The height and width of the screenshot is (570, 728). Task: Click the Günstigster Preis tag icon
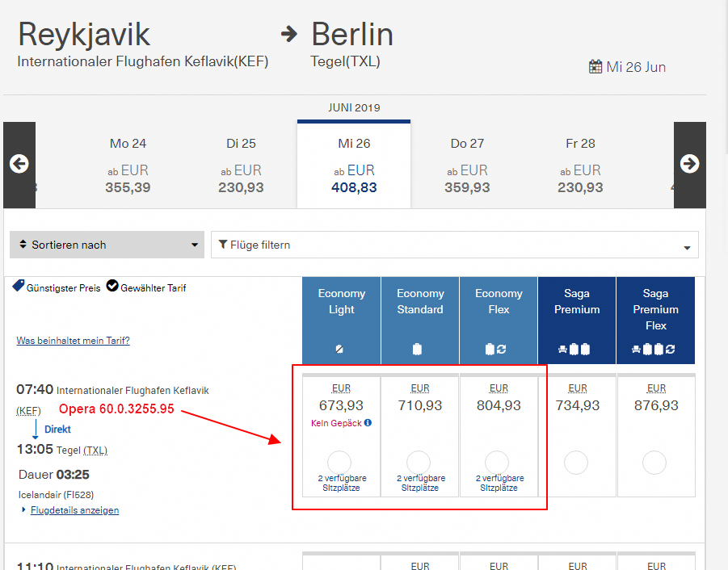(x=19, y=287)
